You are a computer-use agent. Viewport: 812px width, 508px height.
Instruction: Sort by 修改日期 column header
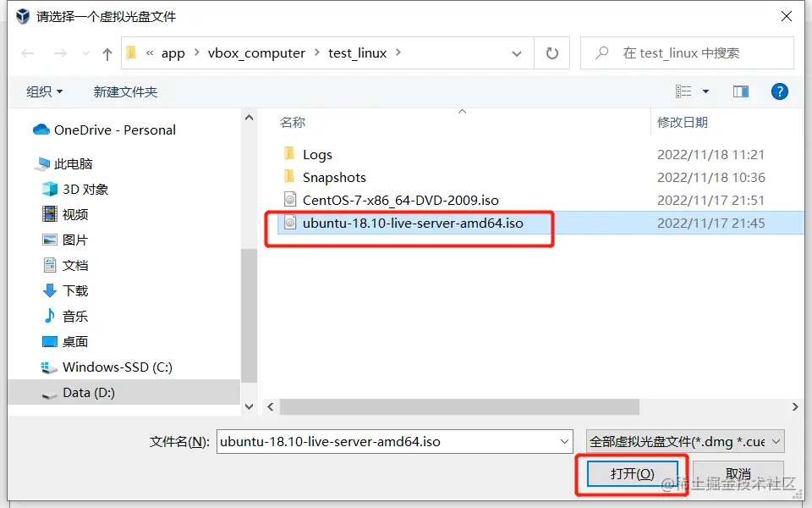[683, 122]
